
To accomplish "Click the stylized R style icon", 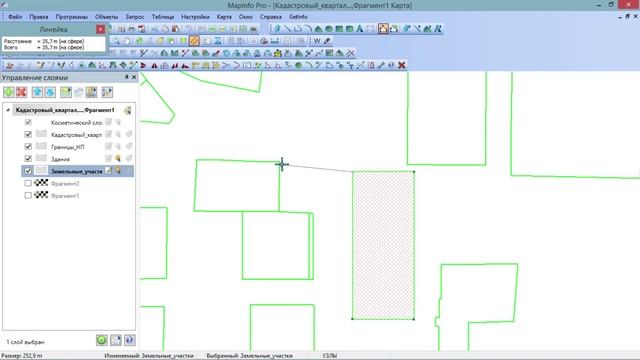I will click(438, 29).
